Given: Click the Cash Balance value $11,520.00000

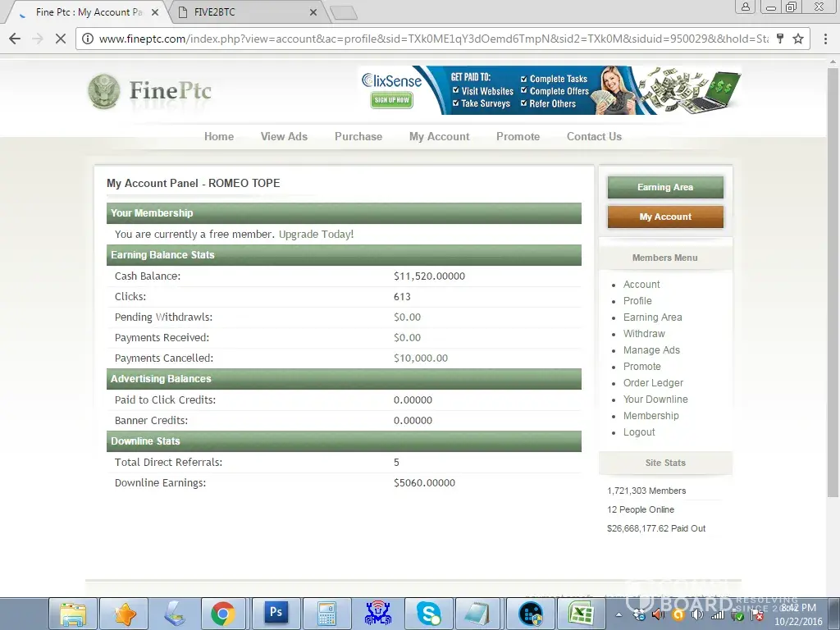Looking at the screenshot, I should click(x=429, y=276).
